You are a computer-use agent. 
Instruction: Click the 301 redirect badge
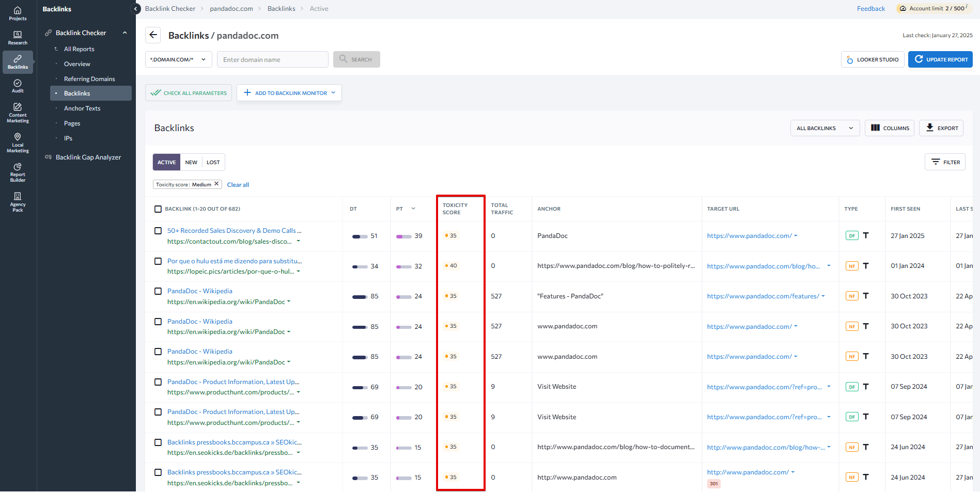click(x=714, y=484)
